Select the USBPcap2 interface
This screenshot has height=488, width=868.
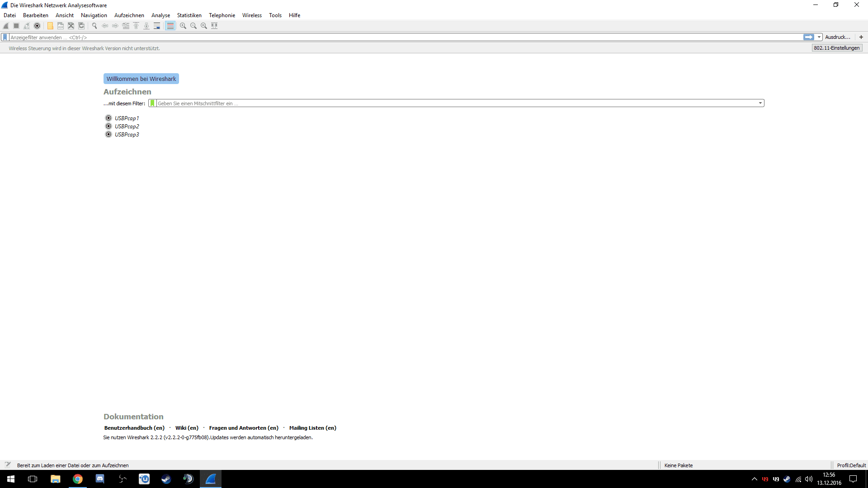point(127,127)
